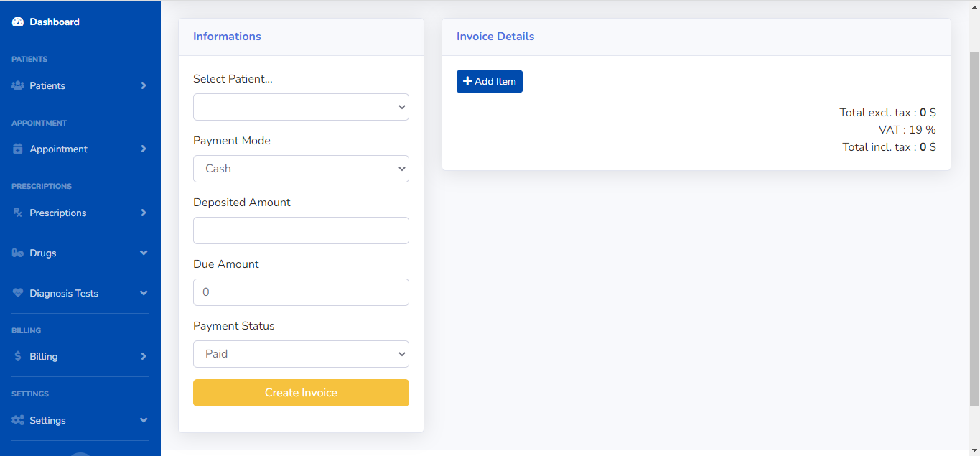Click the Add Item button
980x456 pixels.
click(x=489, y=81)
